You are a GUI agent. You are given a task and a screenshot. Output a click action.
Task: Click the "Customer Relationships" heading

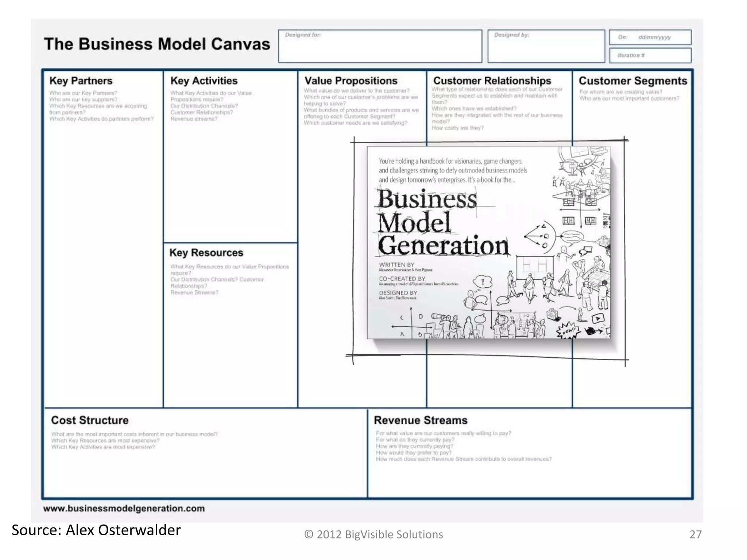pyautogui.click(x=492, y=81)
